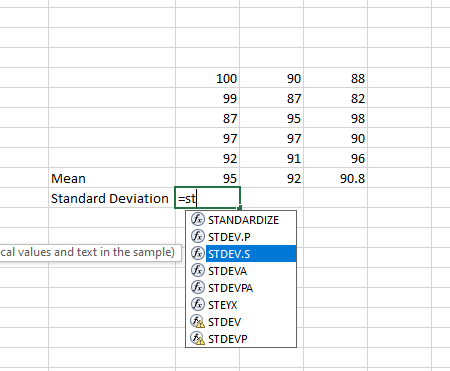Click the second-column cell with value 95
Viewport: 450px width, 371px height.
point(271,118)
